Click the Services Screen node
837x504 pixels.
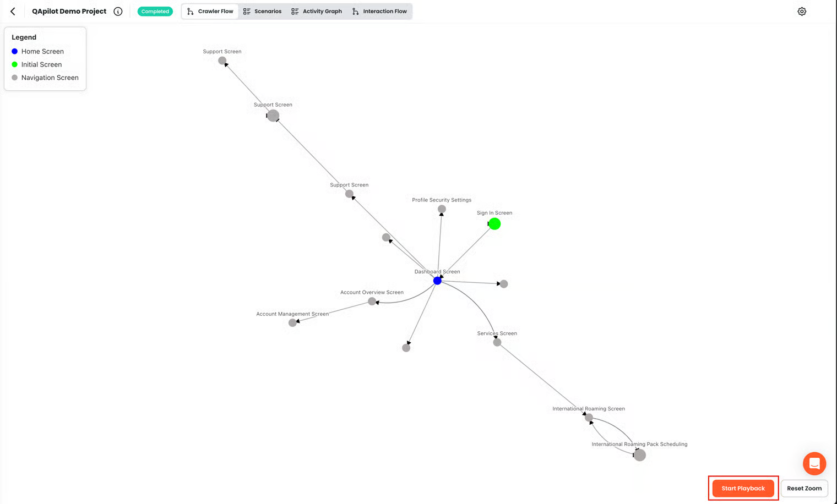497,342
